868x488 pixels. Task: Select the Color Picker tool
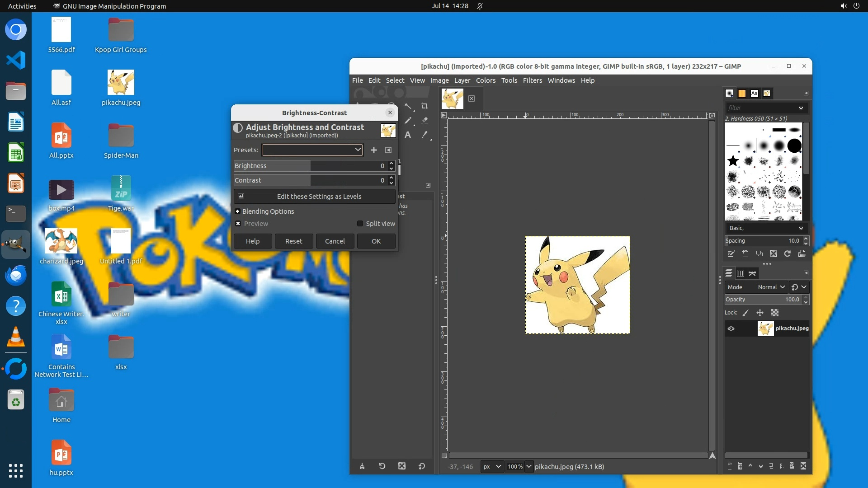pyautogui.click(x=424, y=135)
